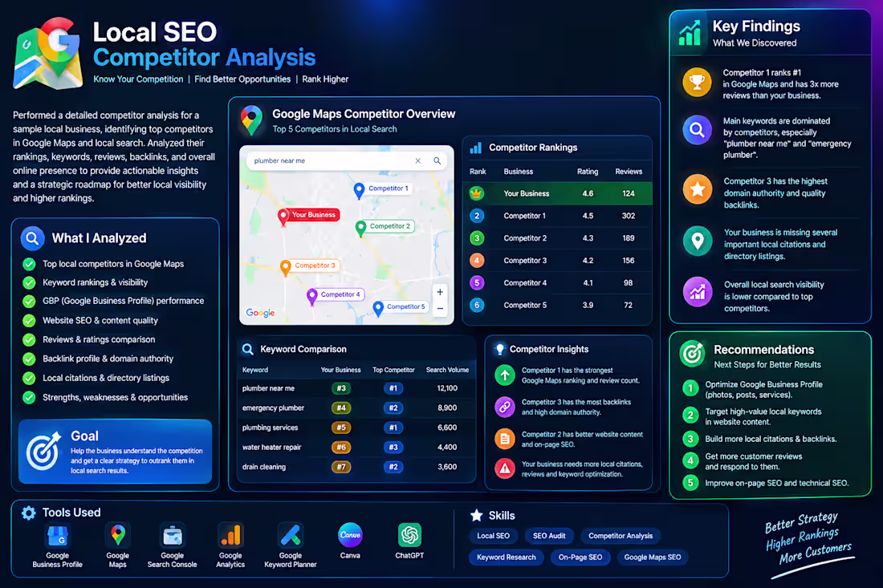Toggle check for Keyword rankings & visibility
Screen dimensions: 883x588
29,282
